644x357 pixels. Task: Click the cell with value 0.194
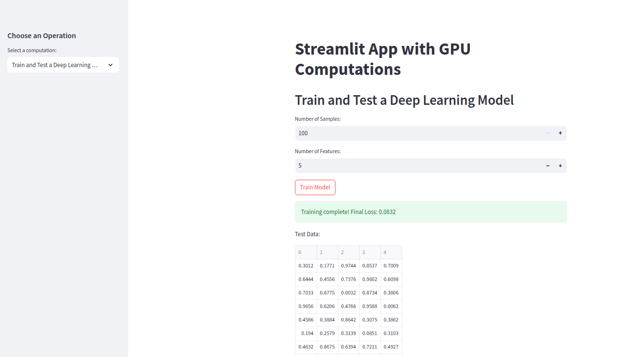pyautogui.click(x=307, y=333)
